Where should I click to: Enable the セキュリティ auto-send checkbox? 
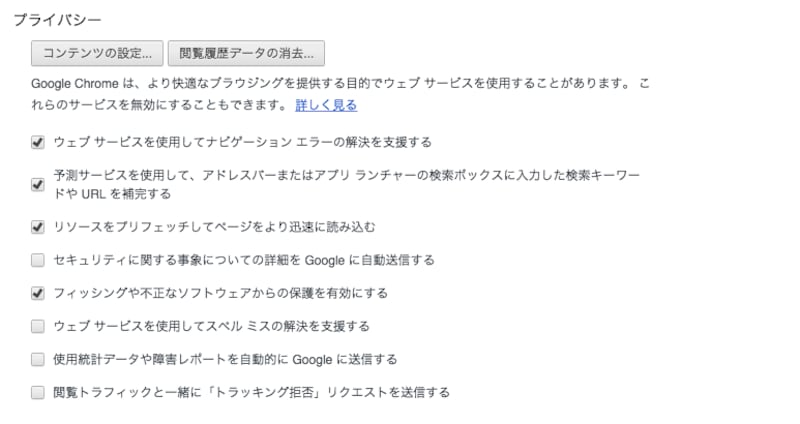tap(38, 260)
